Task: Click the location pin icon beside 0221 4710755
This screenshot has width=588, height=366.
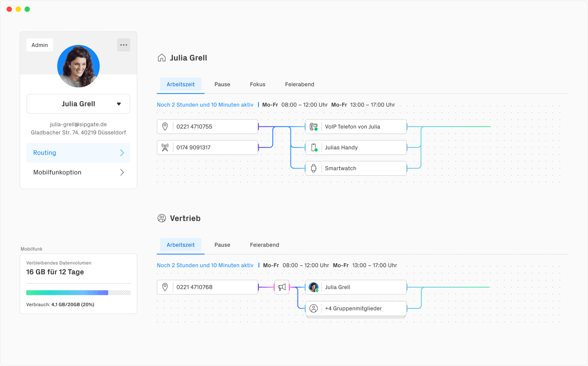Action: tap(165, 127)
